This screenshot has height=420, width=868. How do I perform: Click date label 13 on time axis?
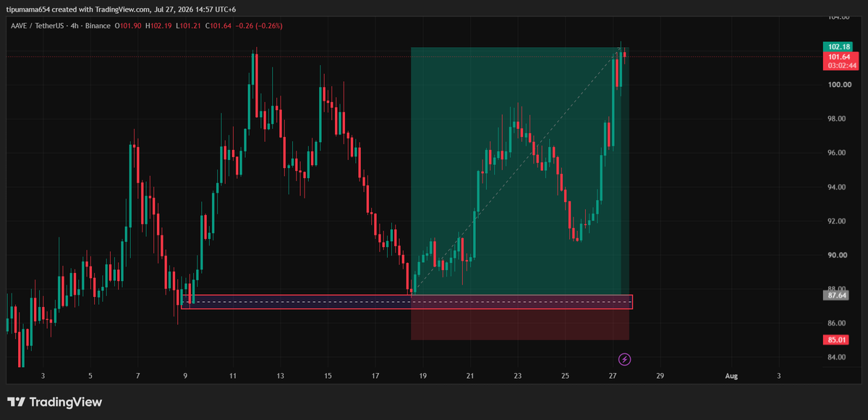[x=280, y=376]
